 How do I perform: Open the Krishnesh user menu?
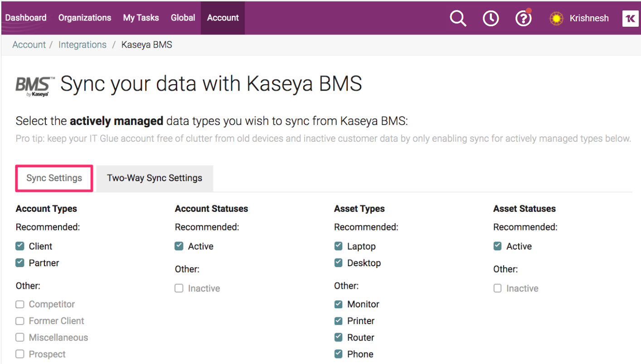[x=589, y=19]
